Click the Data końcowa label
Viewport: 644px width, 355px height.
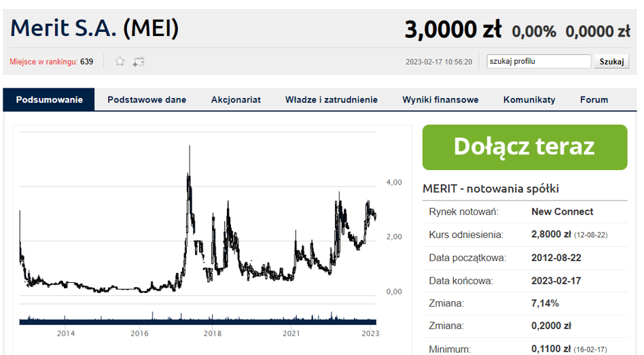[461, 281]
